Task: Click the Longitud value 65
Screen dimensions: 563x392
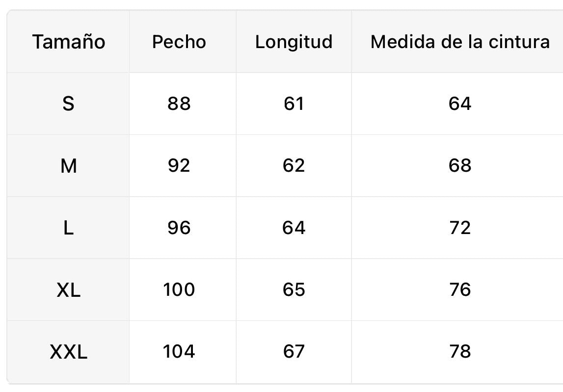Action: click(294, 289)
